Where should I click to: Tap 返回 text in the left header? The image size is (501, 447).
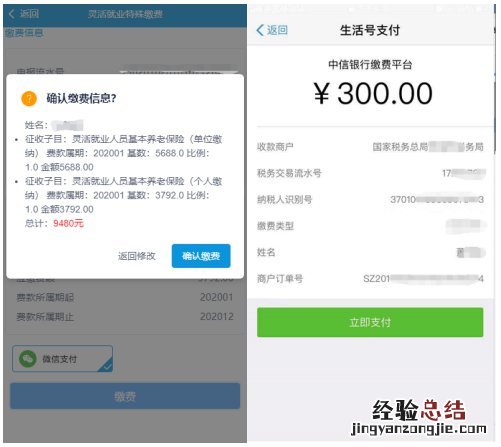29,14
